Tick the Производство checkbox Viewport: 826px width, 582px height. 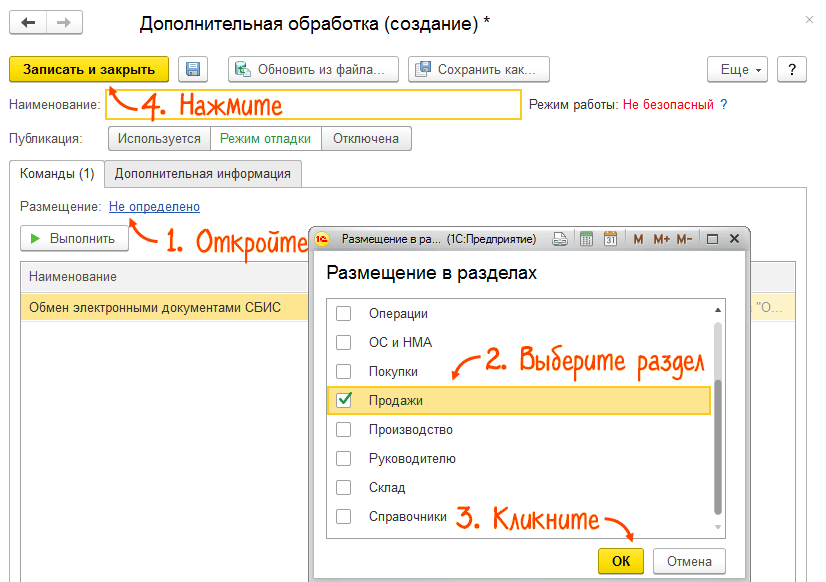tap(344, 429)
